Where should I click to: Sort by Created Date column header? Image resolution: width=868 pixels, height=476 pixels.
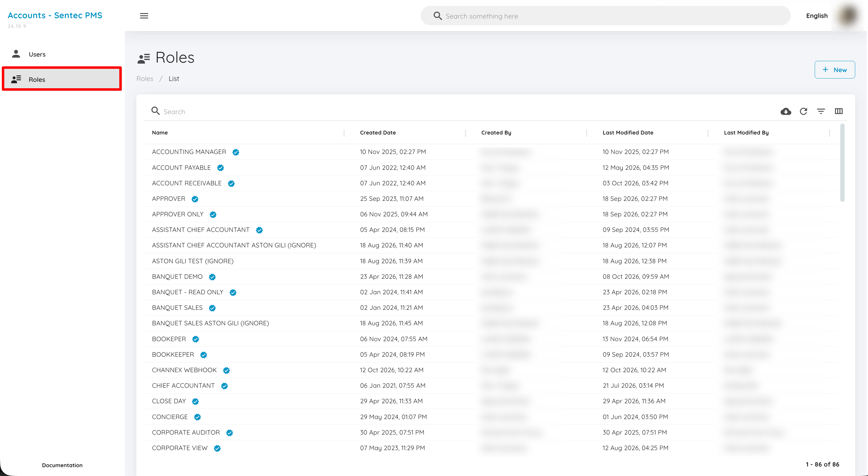click(x=378, y=133)
